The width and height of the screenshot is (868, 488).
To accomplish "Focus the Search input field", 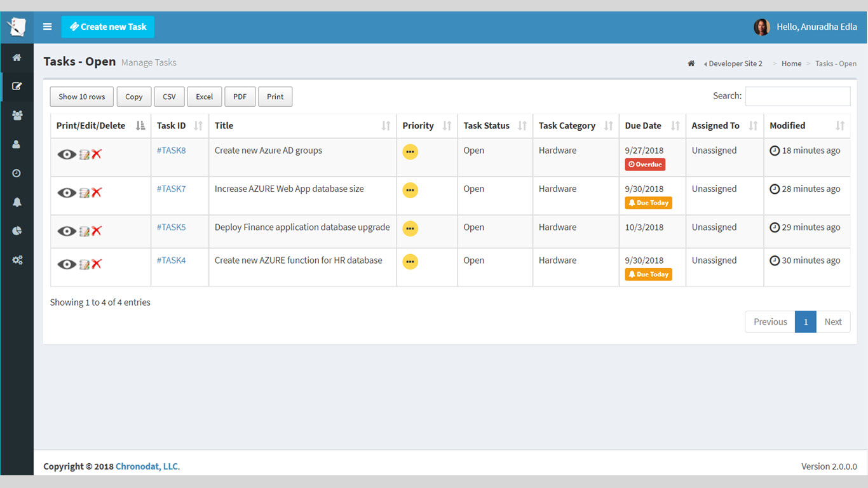I will [x=797, y=96].
